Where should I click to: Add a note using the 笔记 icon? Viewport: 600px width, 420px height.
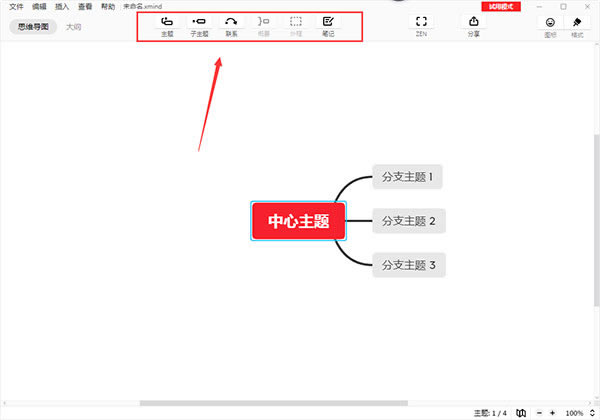coord(328,21)
